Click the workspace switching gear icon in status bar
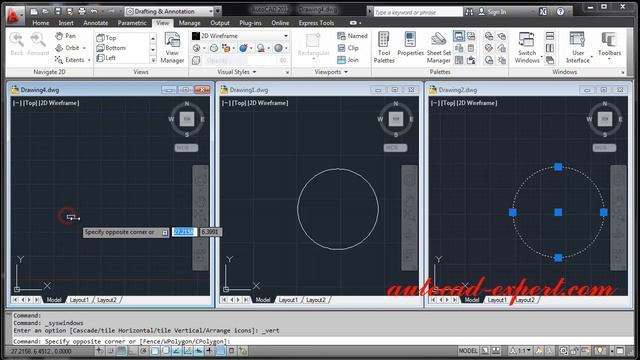 tap(563, 351)
